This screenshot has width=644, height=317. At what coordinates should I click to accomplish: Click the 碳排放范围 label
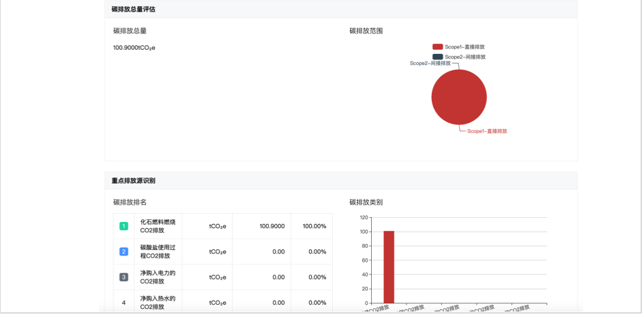[x=366, y=31]
